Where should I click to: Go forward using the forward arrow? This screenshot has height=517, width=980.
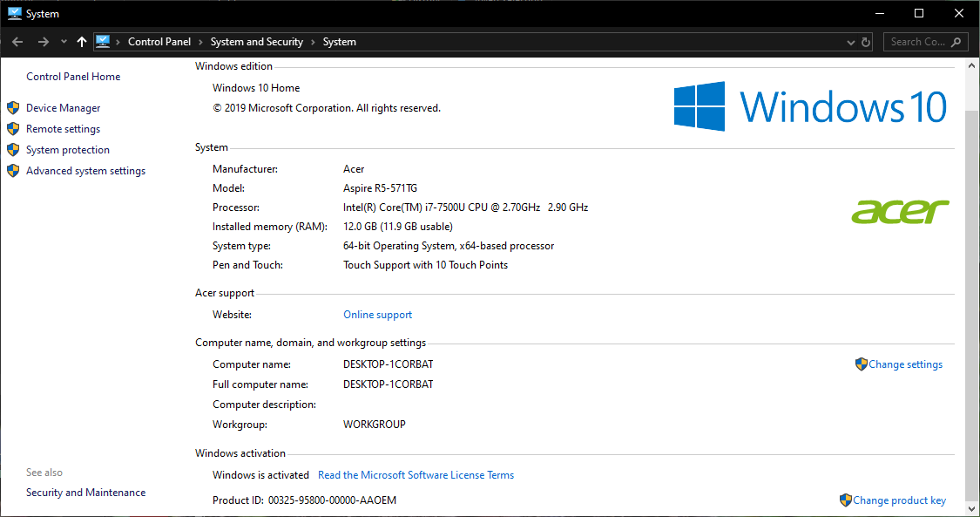coord(44,42)
